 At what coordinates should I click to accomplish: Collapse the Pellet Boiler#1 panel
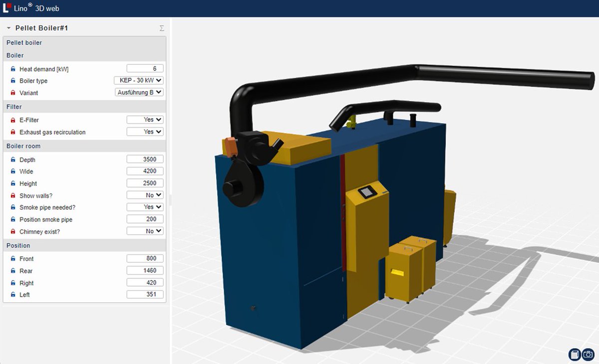(x=7, y=28)
